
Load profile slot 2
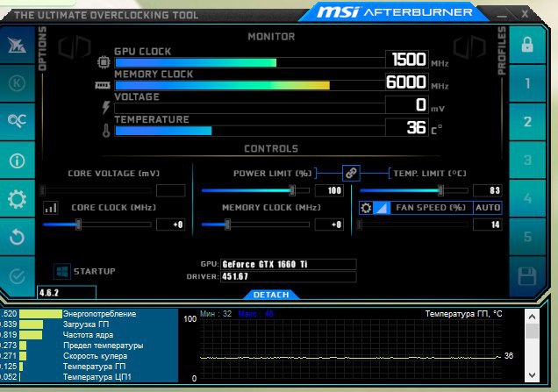coord(527,122)
